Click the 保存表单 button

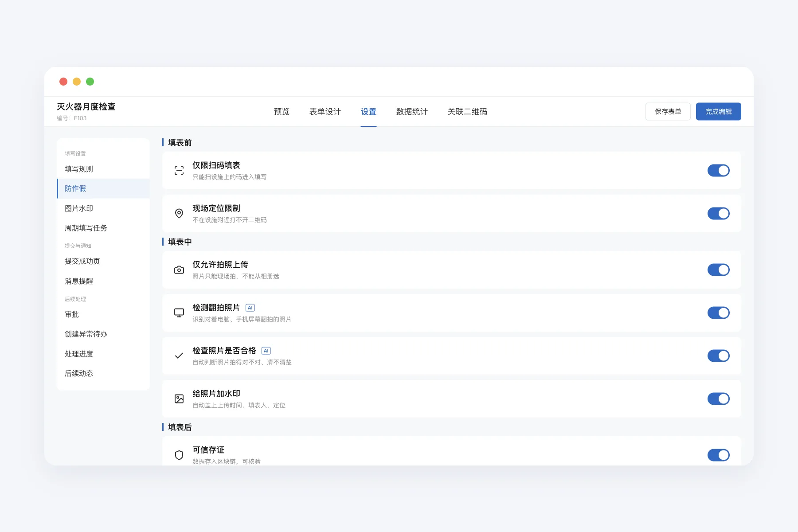[668, 112]
